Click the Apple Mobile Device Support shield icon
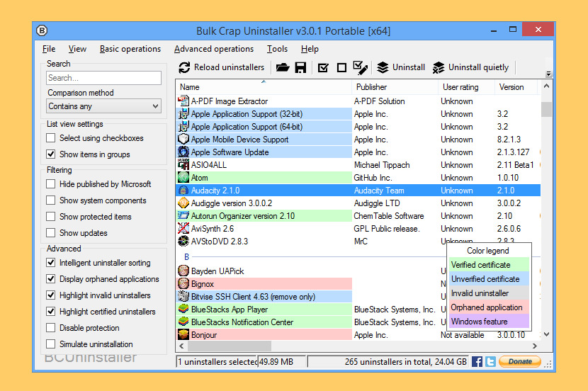The image size is (588, 391). [183, 139]
